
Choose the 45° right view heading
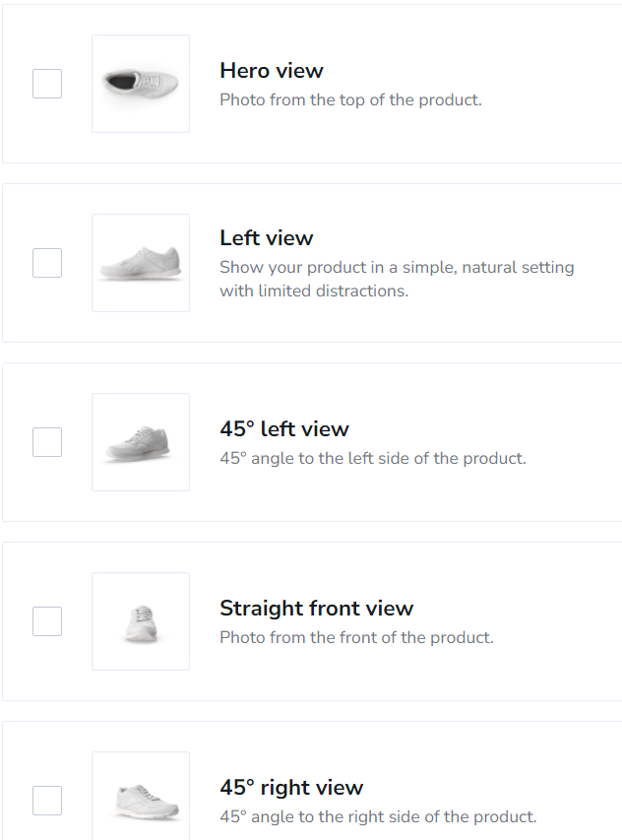coord(291,788)
